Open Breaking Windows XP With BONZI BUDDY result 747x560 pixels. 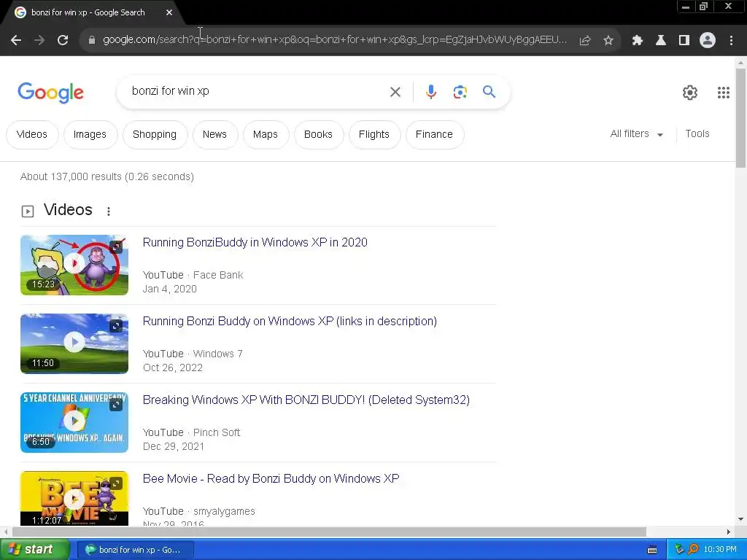306,400
